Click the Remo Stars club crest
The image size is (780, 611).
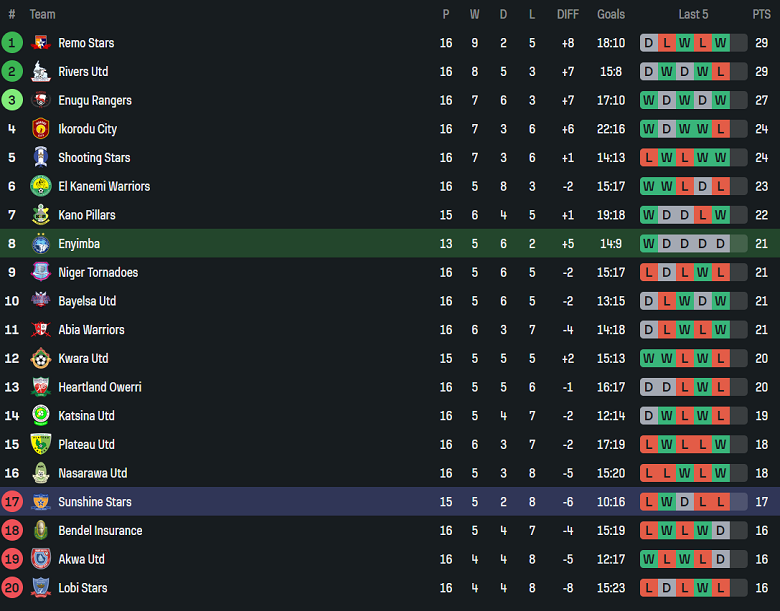[x=41, y=43]
